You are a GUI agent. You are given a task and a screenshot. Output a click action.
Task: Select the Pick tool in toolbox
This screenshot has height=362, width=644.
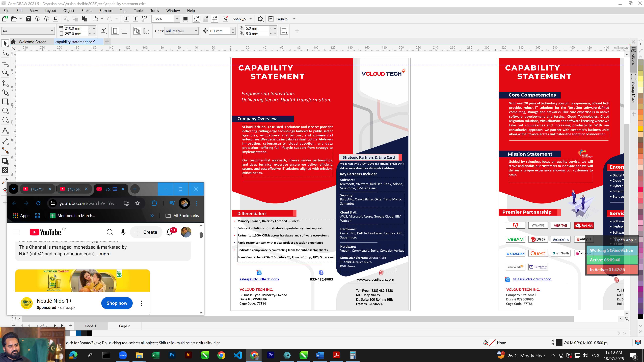5,43
